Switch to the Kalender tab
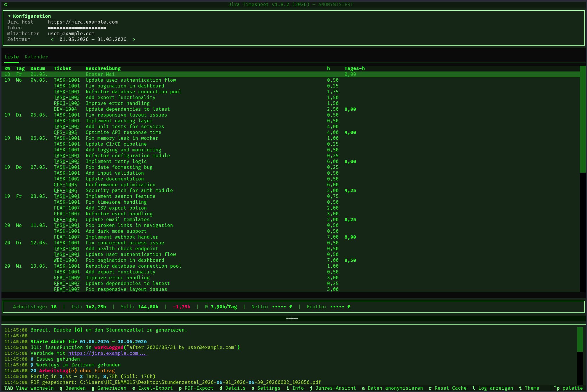The height and width of the screenshot is (392, 587). (36, 57)
